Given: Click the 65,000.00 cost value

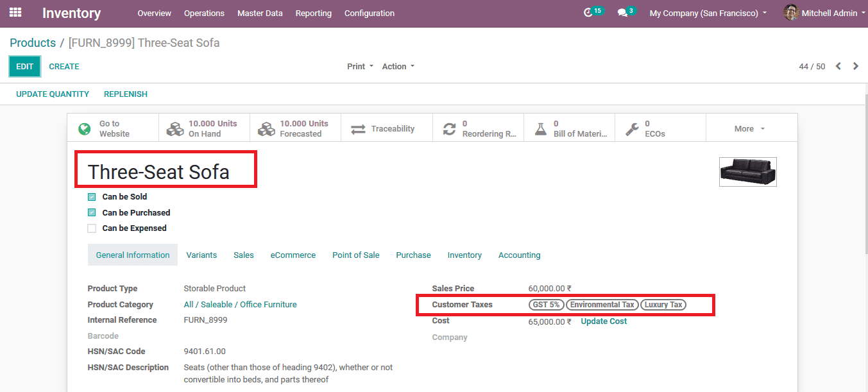Looking at the screenshot, I should 550,321.
